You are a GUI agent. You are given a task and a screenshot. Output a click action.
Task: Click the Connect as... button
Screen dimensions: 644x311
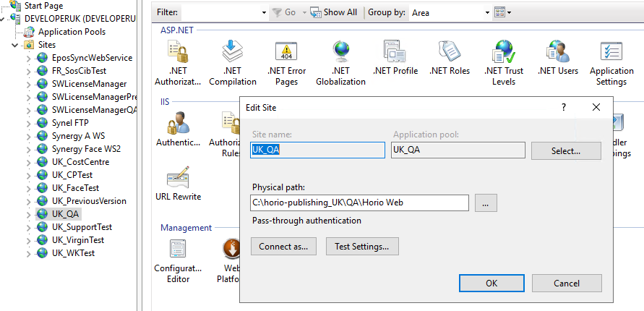tap(283, 247)
